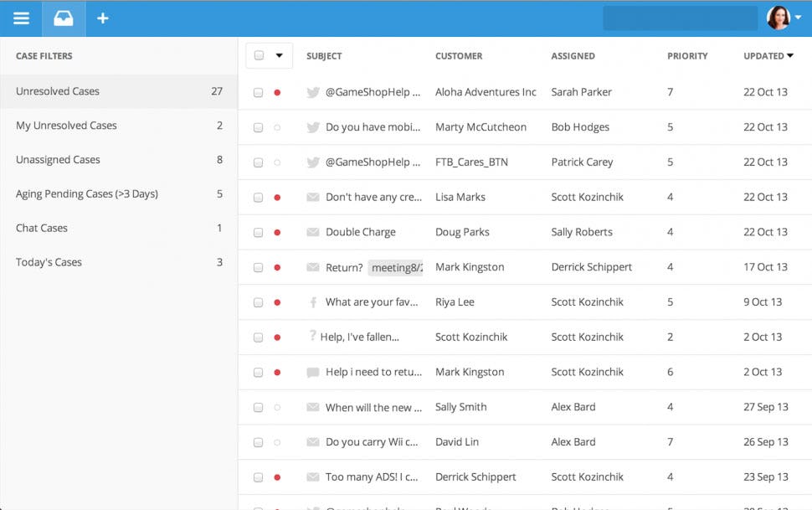Screen dimensions: 812x510
Task: Sort by Priority column header
Action: 687,56
